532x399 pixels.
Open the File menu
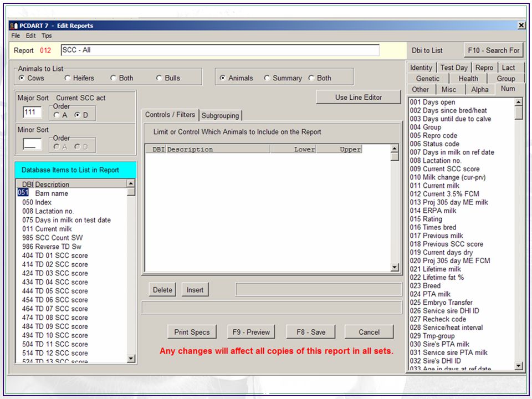tap(16, 35)
